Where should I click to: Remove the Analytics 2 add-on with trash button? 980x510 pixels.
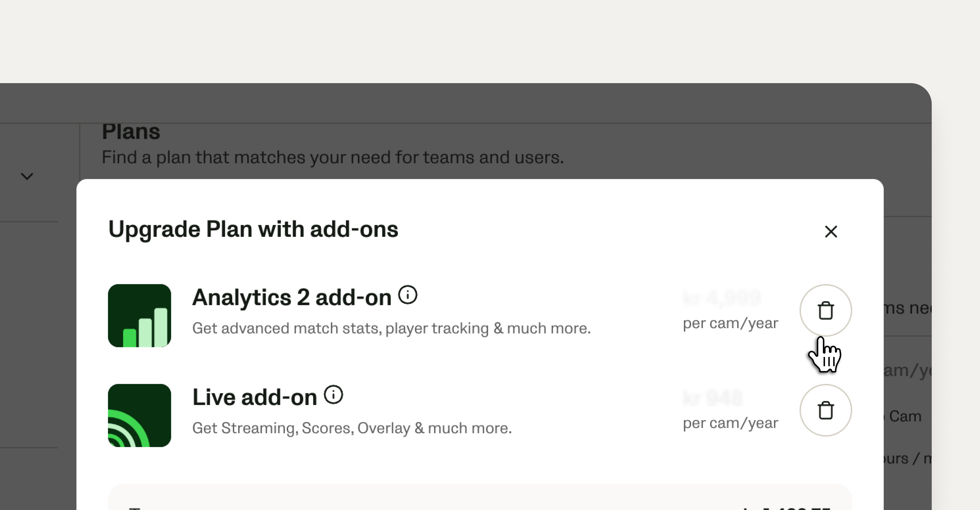(x=826, y=311)
